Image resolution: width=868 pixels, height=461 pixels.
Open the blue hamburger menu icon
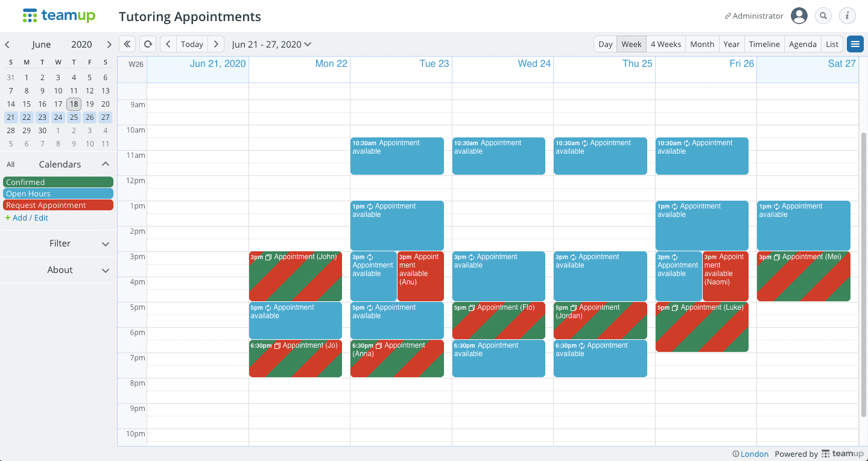tap(855, 44)
